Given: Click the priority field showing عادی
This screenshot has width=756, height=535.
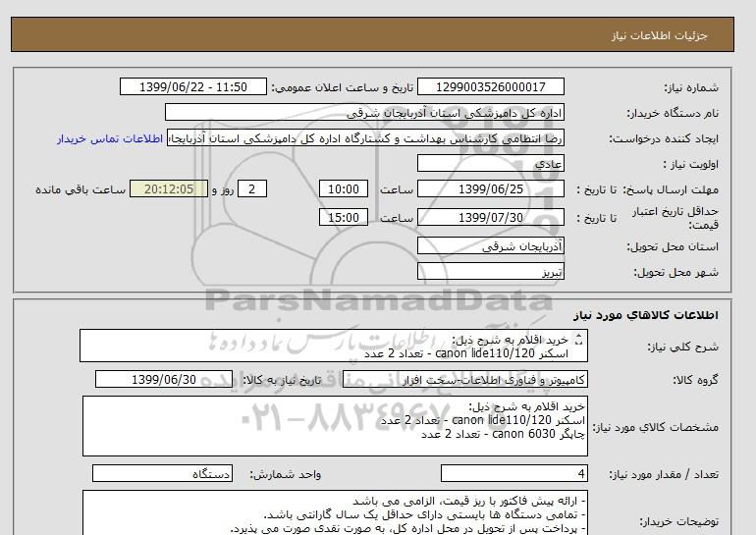Looking at the screenshot, I should point(490,163).
